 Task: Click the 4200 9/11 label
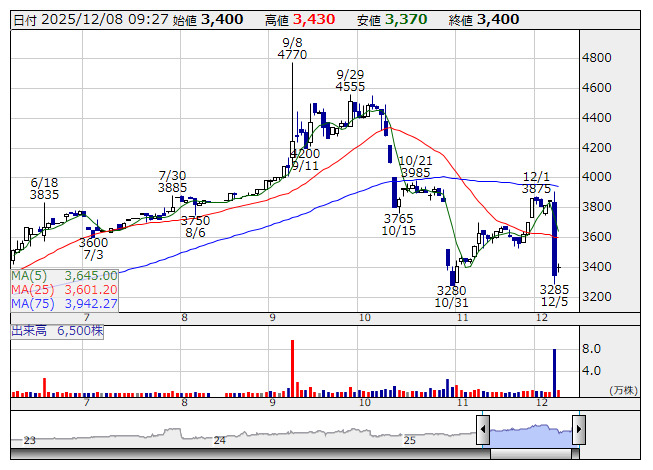point(305,160)
